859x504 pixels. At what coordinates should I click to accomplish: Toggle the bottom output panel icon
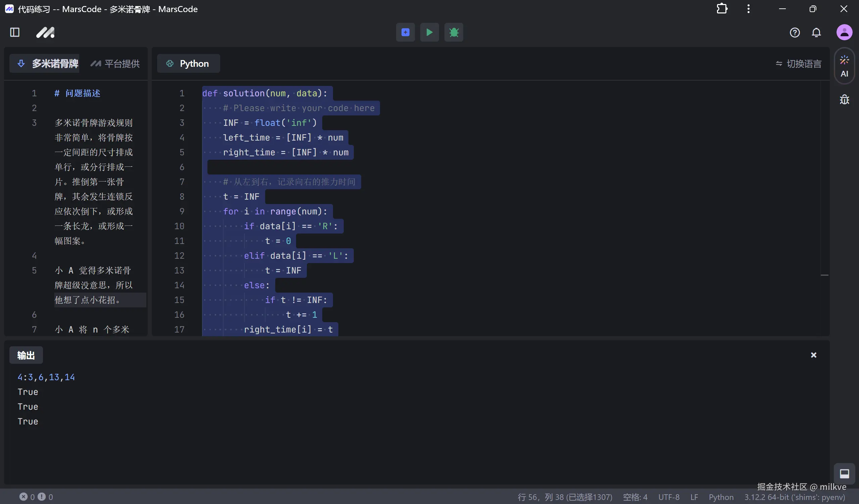tap(844, 473)
